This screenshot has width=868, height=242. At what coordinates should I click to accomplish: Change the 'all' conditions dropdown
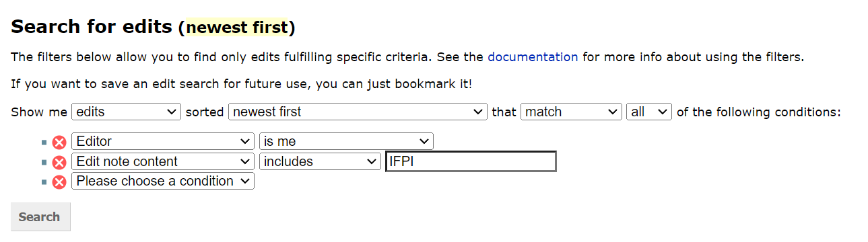pyautogui.click(x=649, y=112)
